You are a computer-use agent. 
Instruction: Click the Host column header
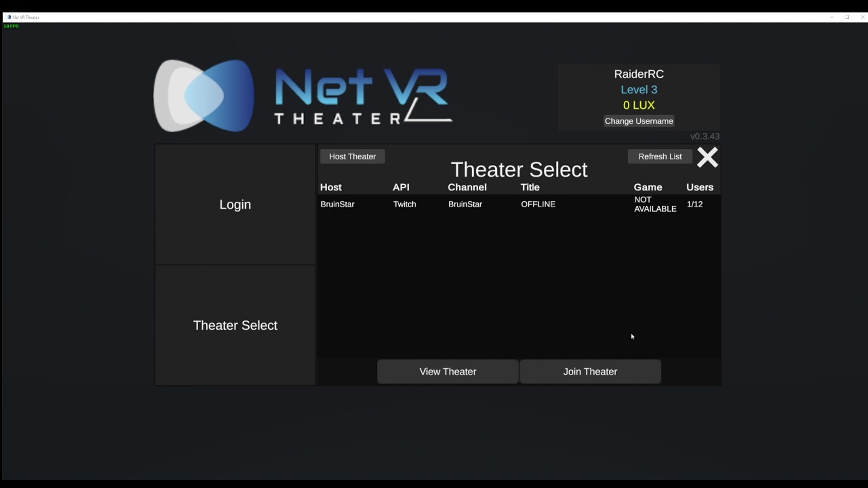pyautogui.click(x=331, y=187)
